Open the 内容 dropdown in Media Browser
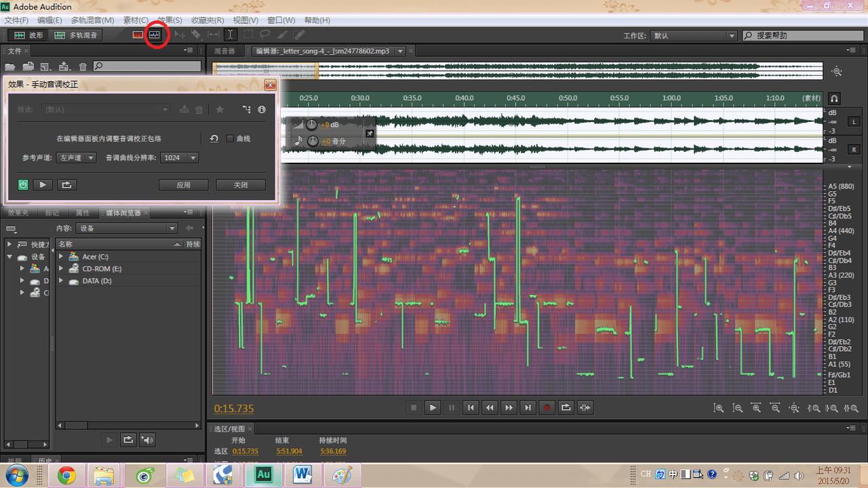868x488 pixels. coord(126,228)
